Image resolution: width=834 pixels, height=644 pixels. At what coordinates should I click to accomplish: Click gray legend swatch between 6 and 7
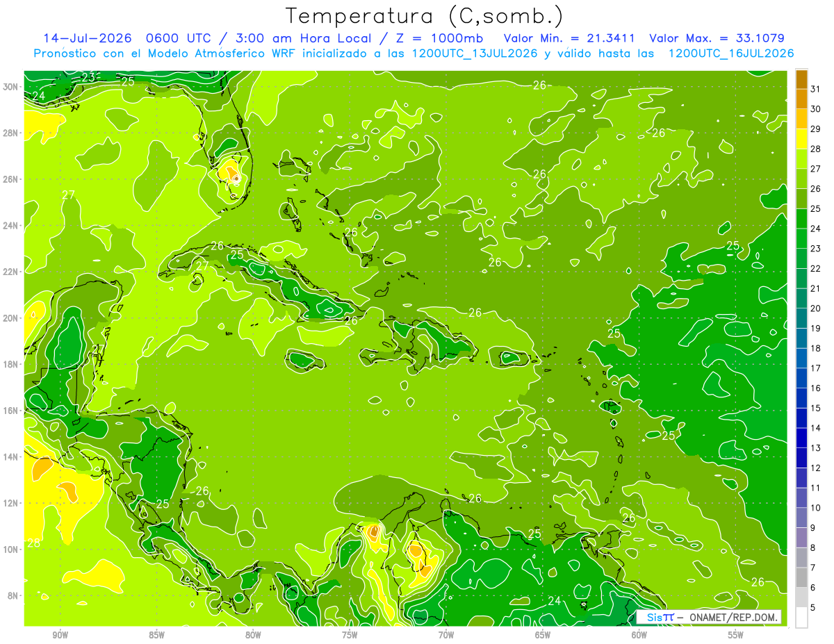point(801,578)
